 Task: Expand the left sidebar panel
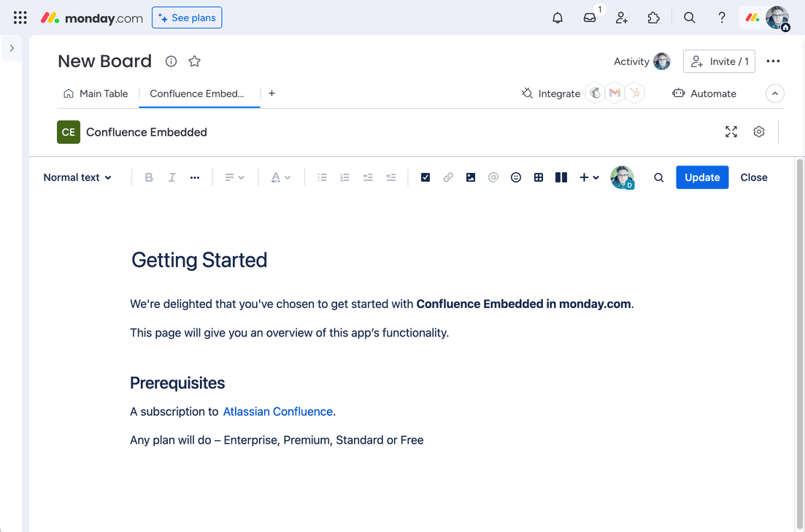(x=12, y=48)
